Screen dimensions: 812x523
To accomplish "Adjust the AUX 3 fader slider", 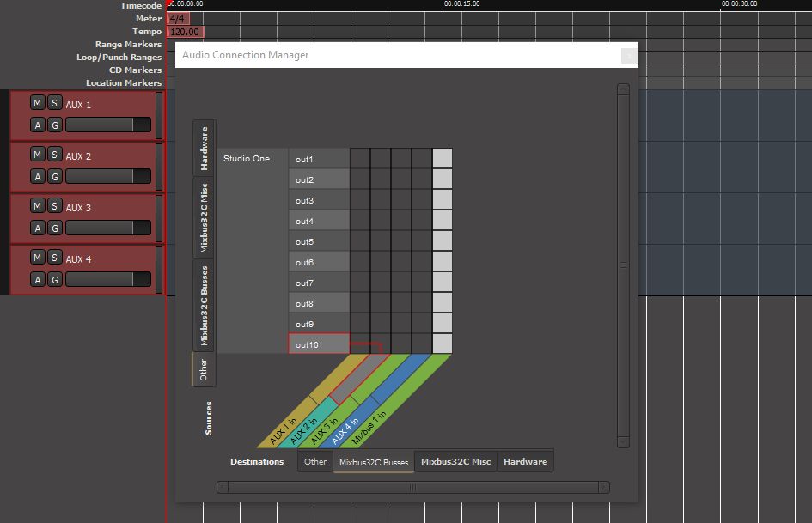I will tap(108, 228).
